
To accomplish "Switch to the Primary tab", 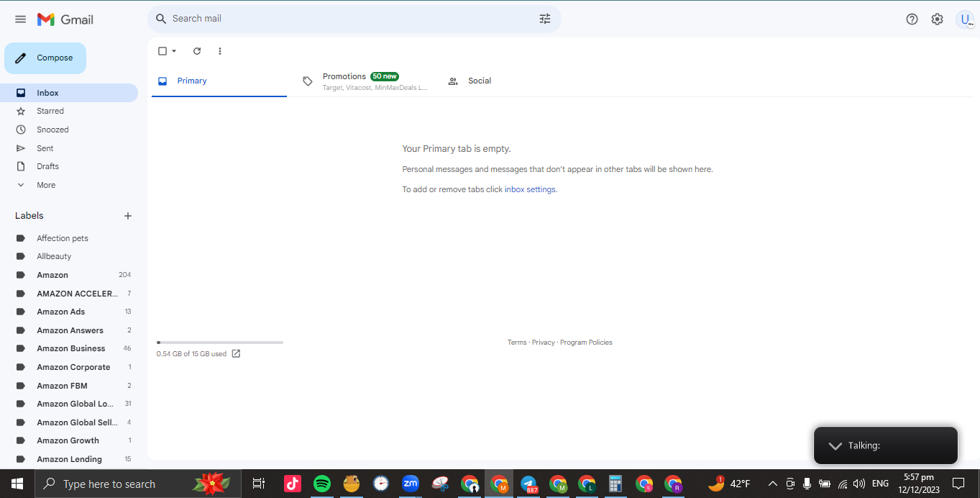I will [219, 81].
